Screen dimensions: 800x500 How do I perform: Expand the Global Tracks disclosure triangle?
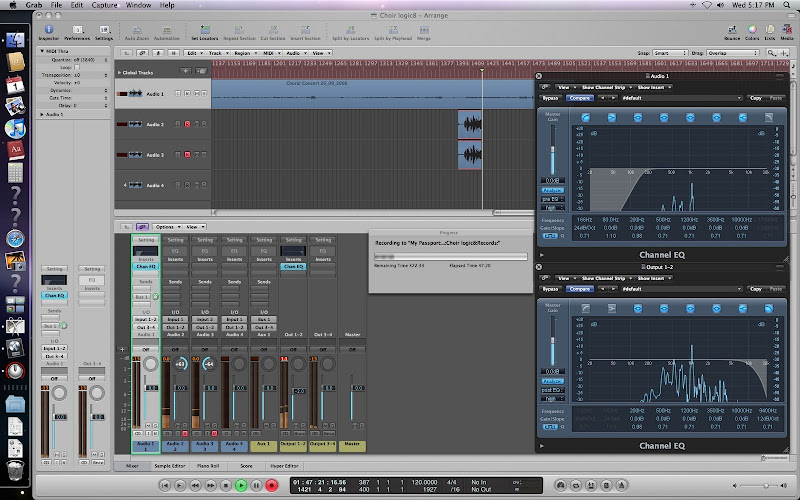[118, 73]
